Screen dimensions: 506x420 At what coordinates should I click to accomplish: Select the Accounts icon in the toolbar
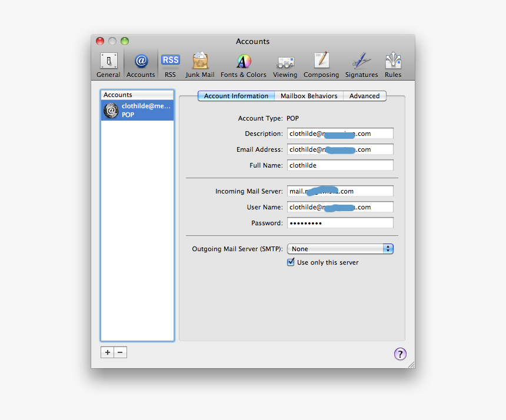point(141,64)
